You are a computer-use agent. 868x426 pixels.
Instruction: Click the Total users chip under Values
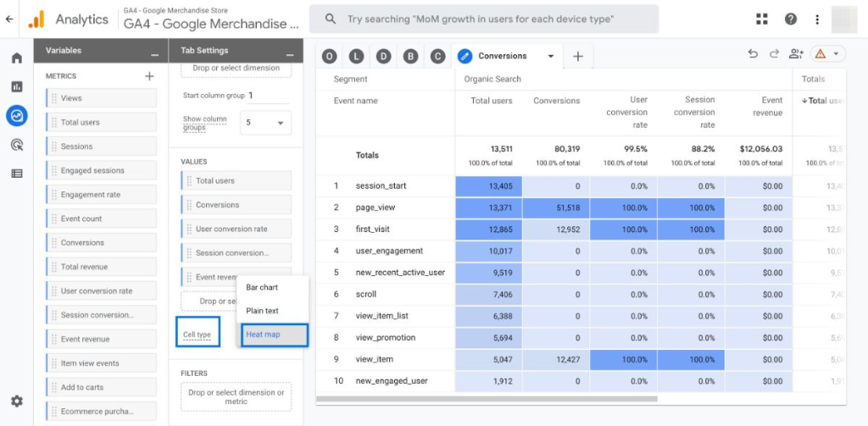point(236,181)
